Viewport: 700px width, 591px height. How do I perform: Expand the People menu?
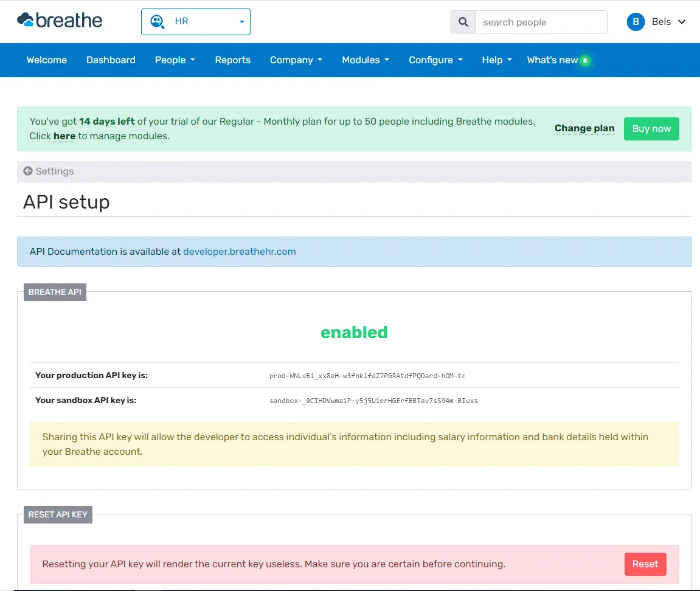point(175,60)
